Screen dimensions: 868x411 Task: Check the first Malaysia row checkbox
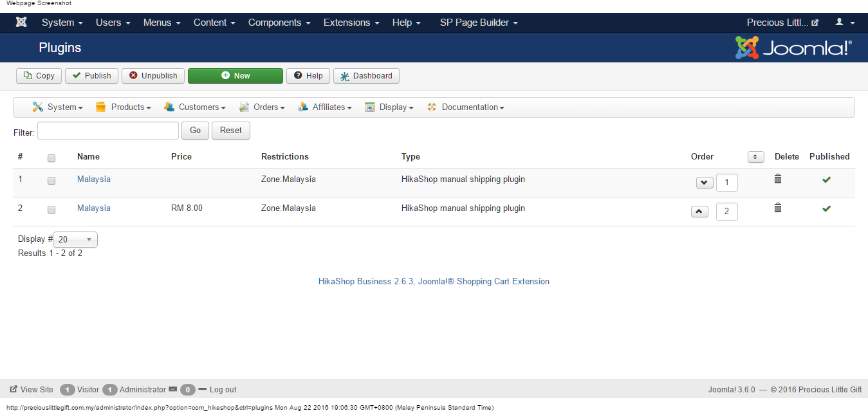(x=51, y=181)
